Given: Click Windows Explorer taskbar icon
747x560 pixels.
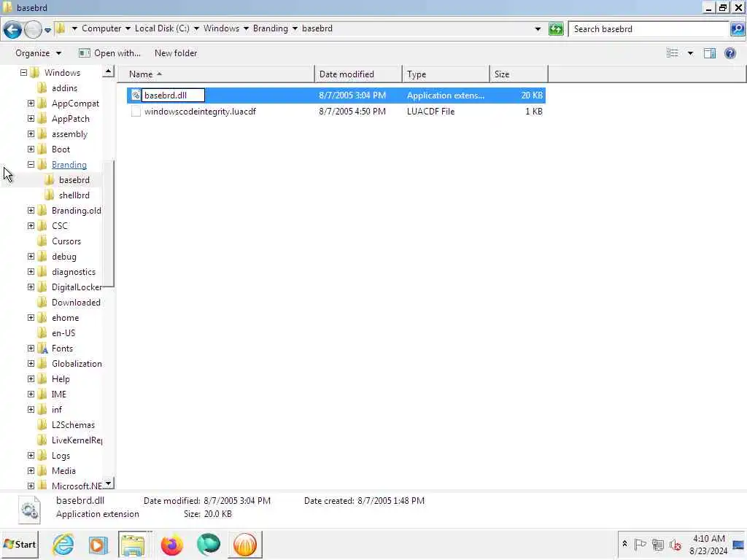Looking at the screenshot, I should click(133, 545).
